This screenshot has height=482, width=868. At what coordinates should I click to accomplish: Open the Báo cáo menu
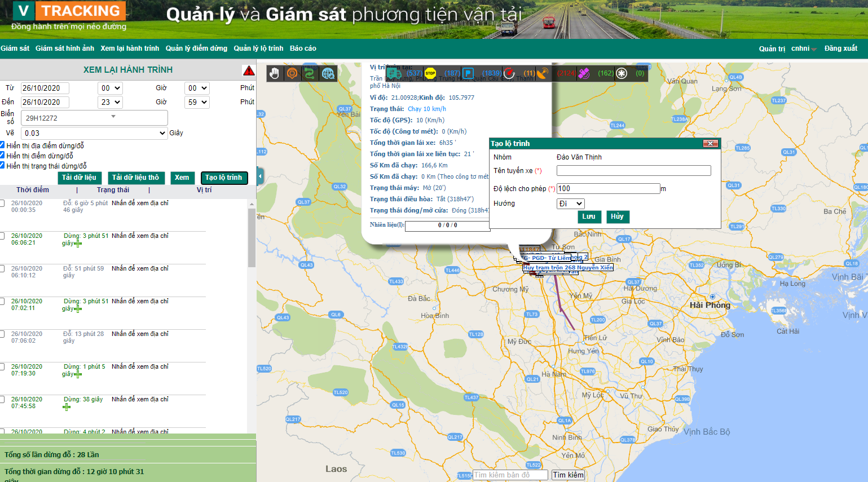click(303, 48)
